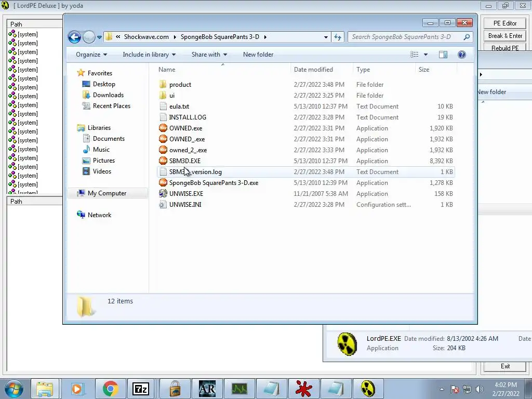532x399 pixels.
Task: Change the view layout icon in Explorer
Action: pyautogui.click(x=414, y=55)
